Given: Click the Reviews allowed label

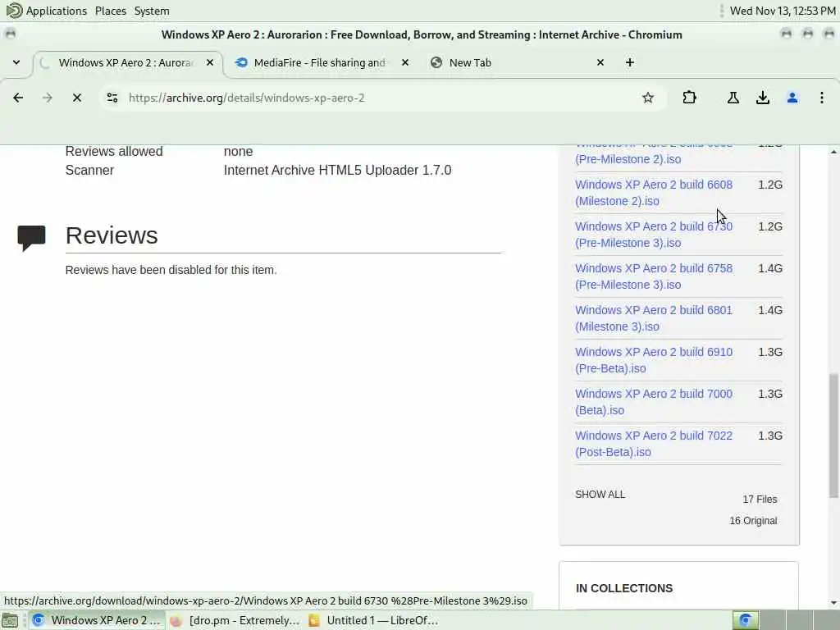Looking at the screenshot, I should click(113, 151).
